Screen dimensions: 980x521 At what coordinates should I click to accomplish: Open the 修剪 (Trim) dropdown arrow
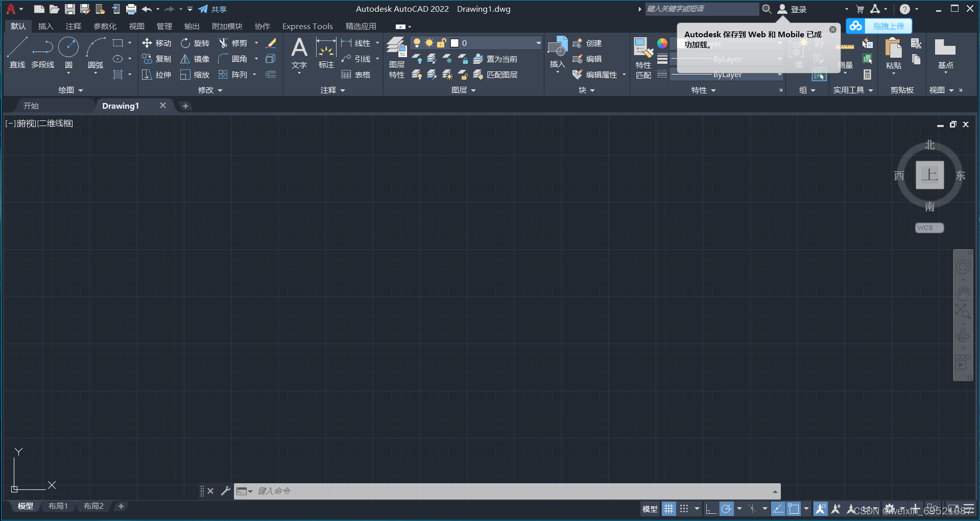[256, 43]
